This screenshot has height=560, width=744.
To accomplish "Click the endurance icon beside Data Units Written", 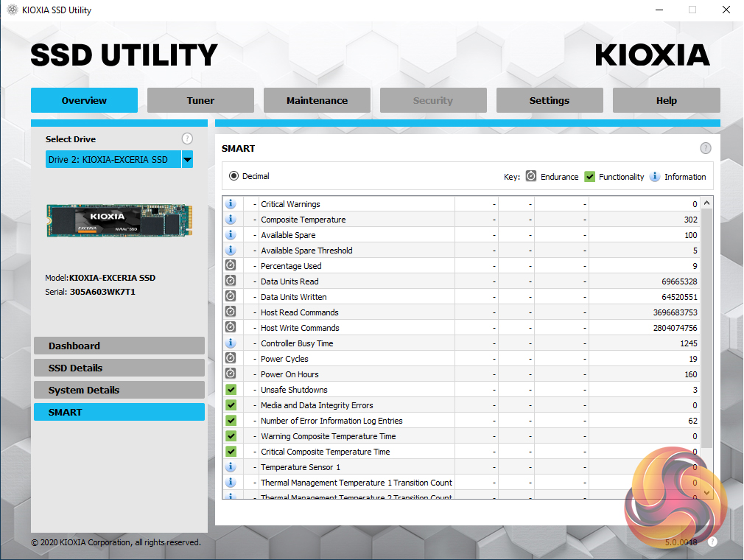I will [231, 296].
